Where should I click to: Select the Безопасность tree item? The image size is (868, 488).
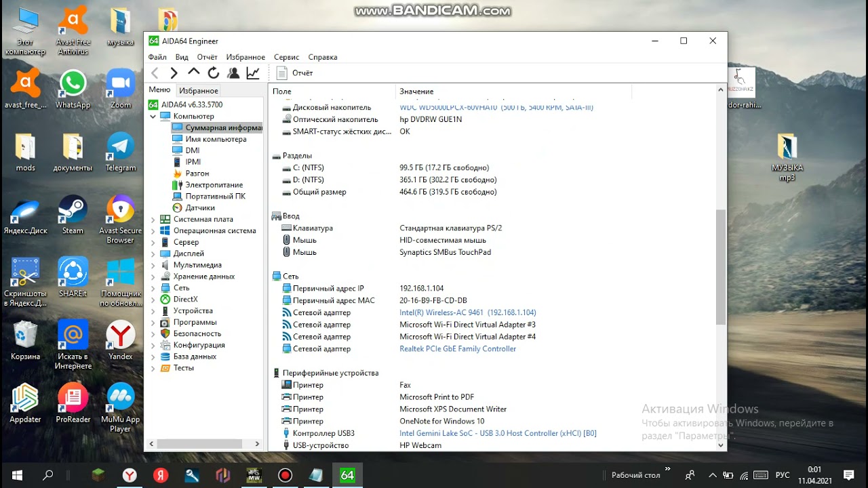pos(197,334)
